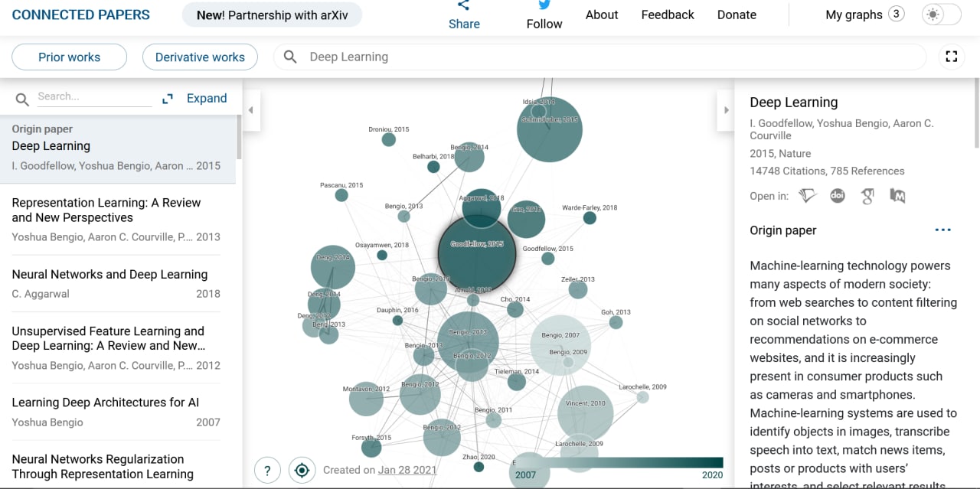Click the Zhao, 2020 node

479,466
